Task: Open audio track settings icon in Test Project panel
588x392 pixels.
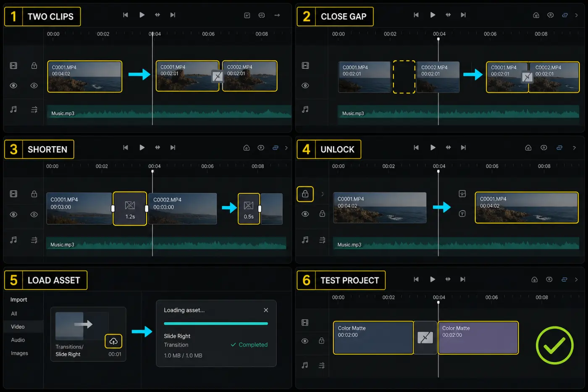Action: [x=322, y=365]
